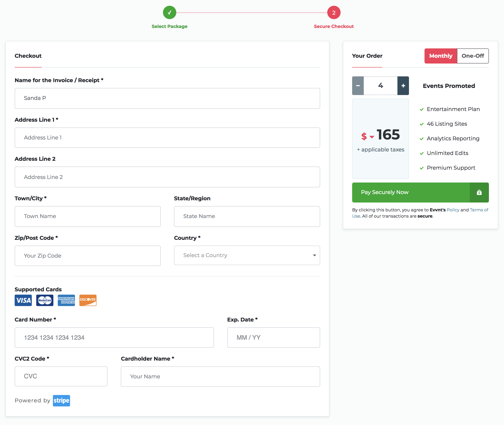Increase events promoted with plus button
Image resolution: width=504 pixels, height=425 pixels.
pyautogui.click(x=403, y=85)
